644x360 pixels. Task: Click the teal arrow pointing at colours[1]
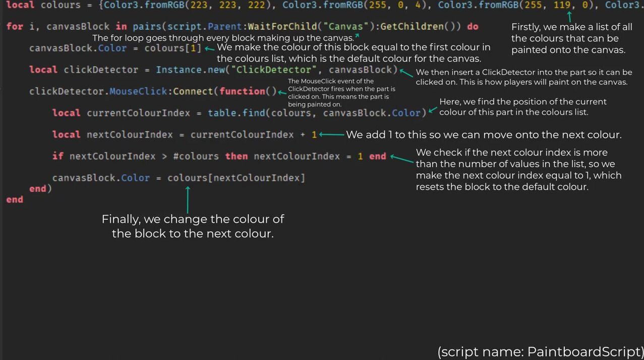210,48
